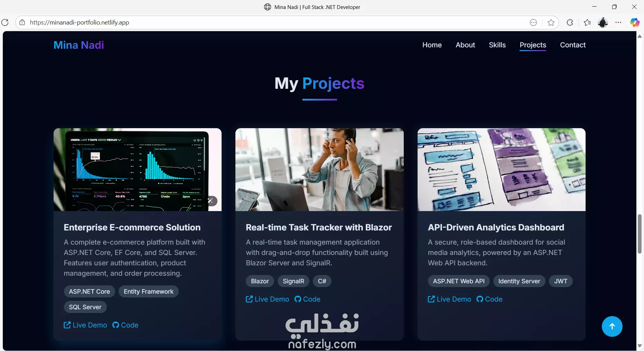Open Live Demo for E-commerce Solution
Screen dimensions: 644x351
coord(85,325)
